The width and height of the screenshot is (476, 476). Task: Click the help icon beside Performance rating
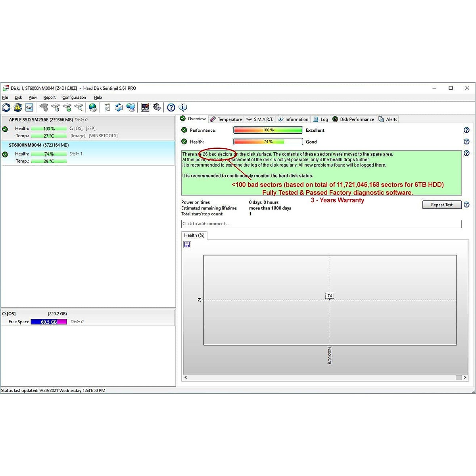coord(466,130)
